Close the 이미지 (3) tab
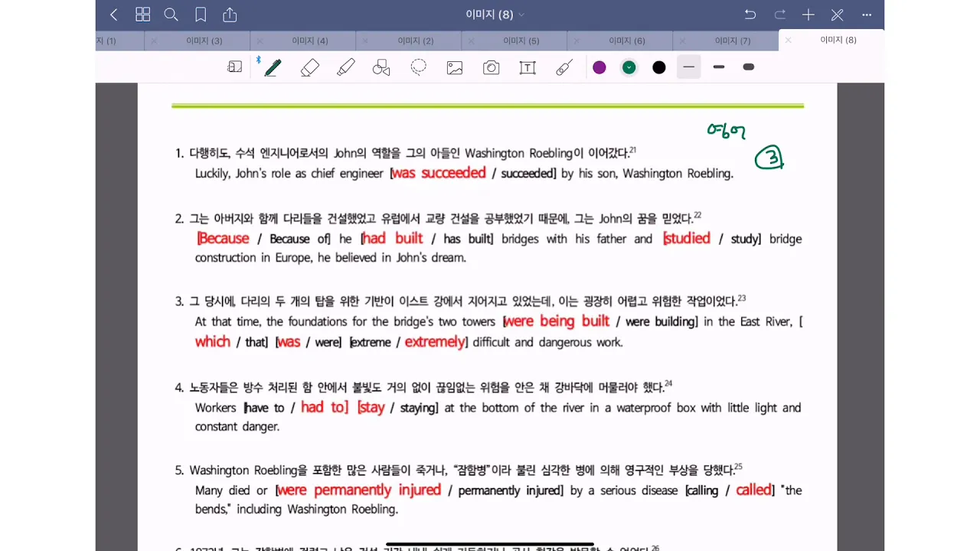Image resolution: width=980 pixels, height=551 pixels. pos(154,41)
